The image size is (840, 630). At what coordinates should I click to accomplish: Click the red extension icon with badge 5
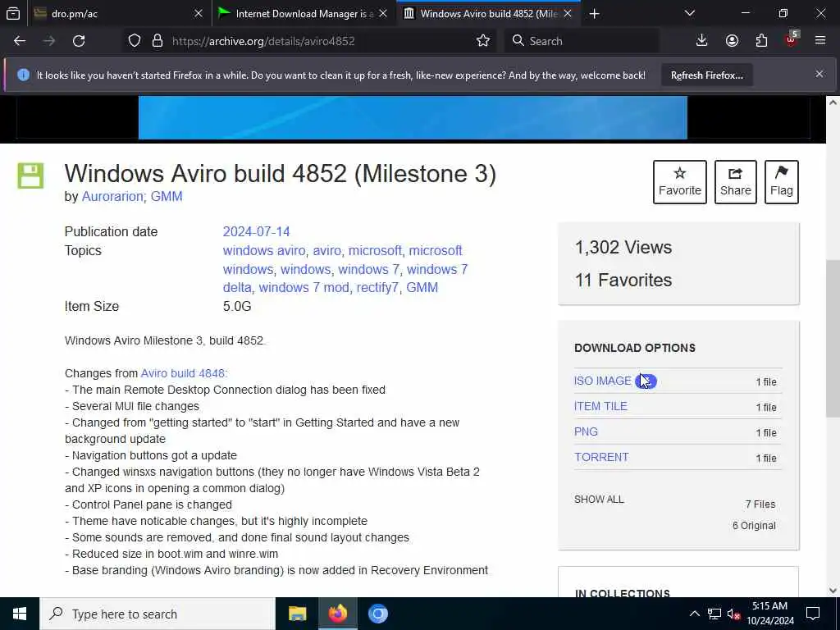pyautogui.click(x=792, y=39)
